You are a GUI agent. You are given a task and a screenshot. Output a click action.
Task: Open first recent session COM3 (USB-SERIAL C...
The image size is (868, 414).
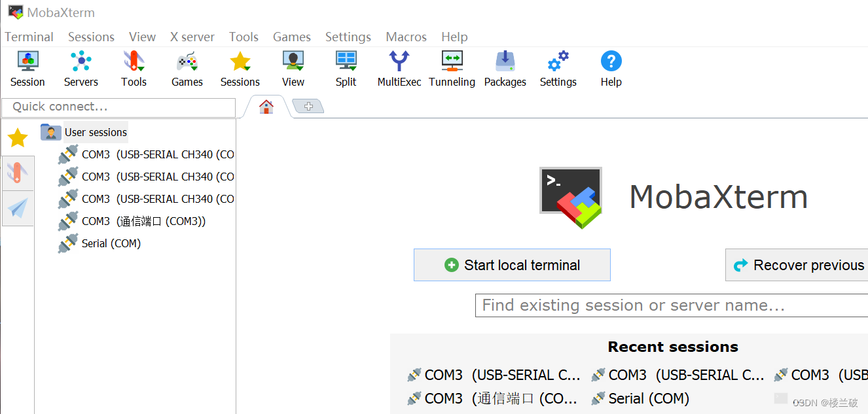[x=494, y=375]
